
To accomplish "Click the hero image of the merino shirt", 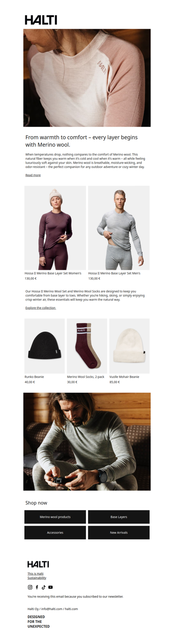I will (87, 78).
